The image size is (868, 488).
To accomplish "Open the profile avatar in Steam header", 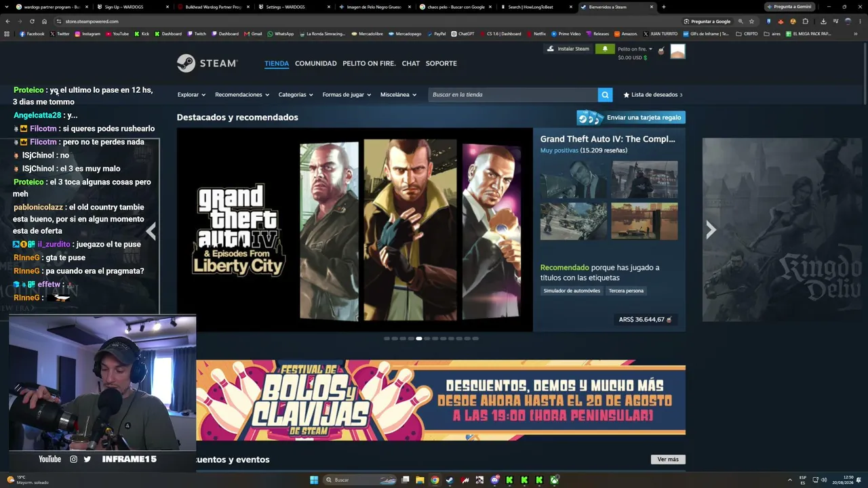I will pyautogui.click(x=677, y=52).
